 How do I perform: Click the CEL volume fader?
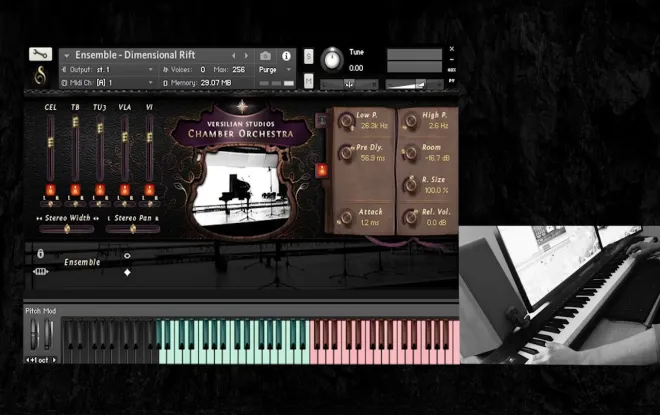(x=51, y=142)
